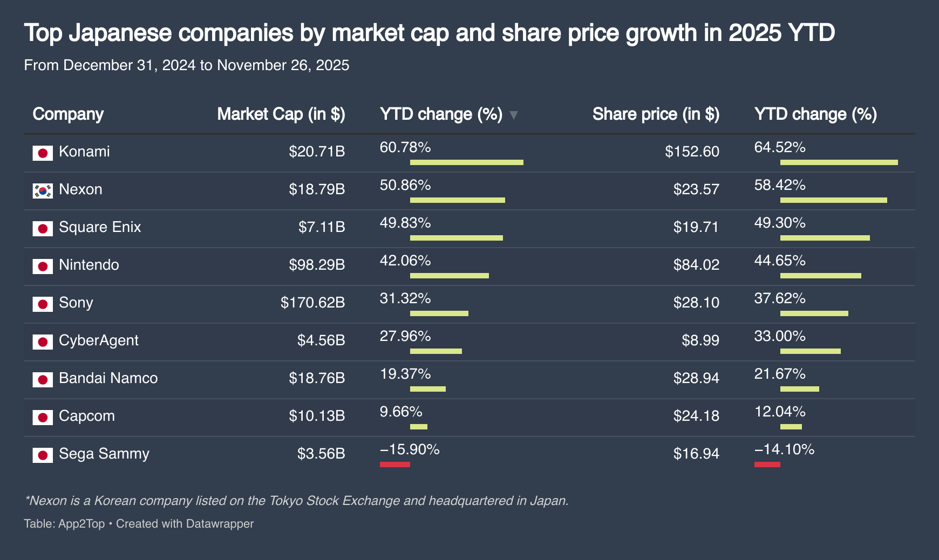Click the Capcom company name
Image resolution: width=939 pixels, height=560 pixels.
point(87,416)
